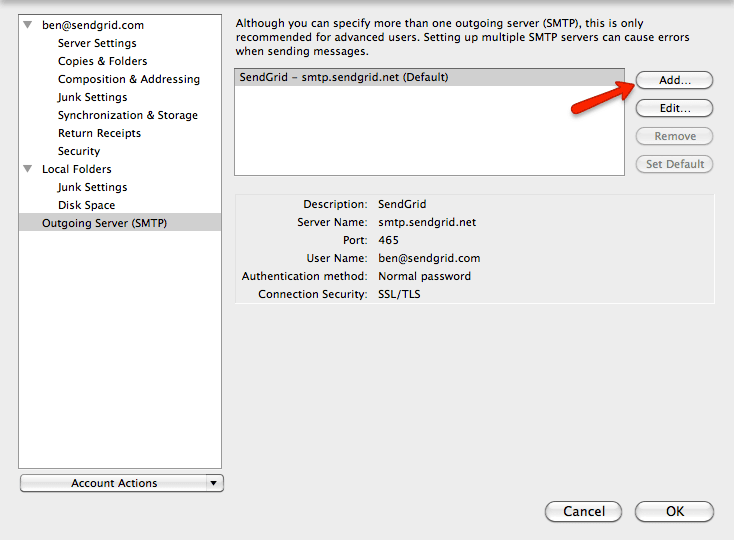The image size is (734, 540).
Task: Open Return Receipts settings
Action: (99, 133)
